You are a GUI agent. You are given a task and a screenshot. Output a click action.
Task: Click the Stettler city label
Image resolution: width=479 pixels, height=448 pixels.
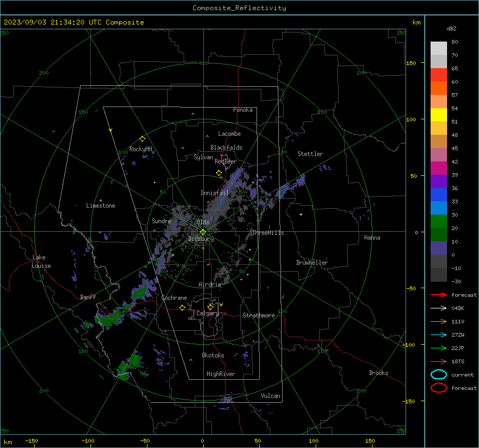310,154
